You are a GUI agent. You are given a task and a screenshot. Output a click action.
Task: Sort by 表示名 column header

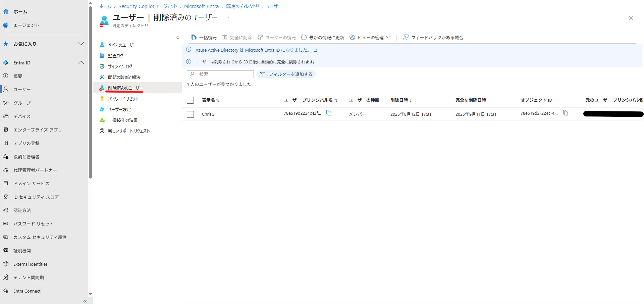[x=211, y=100]
